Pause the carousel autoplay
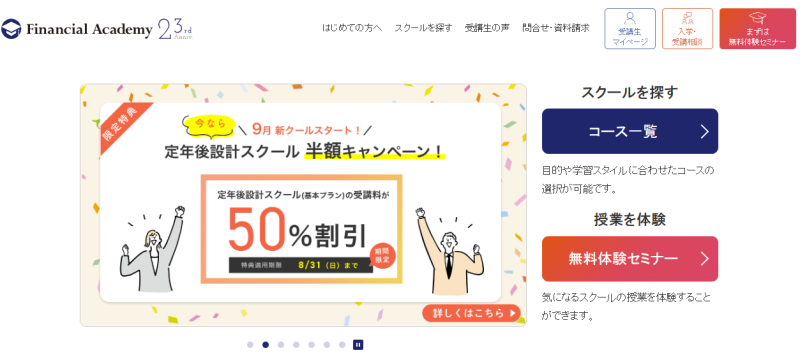Viewport: 800px width, 362px height. pos(358,345)
